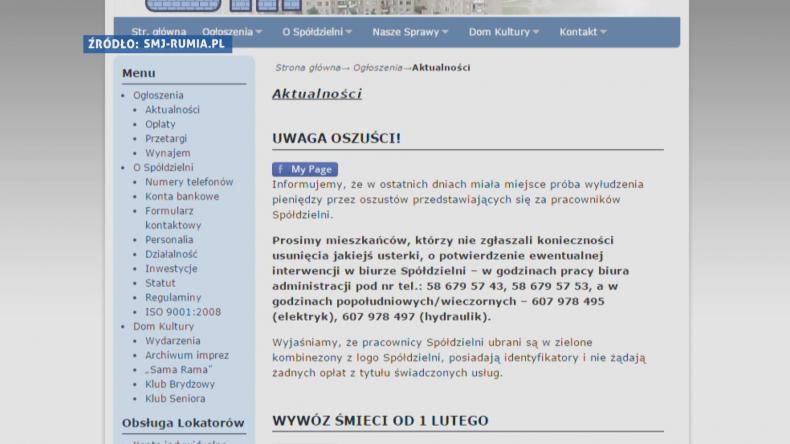Viewport: 790px width, 444px height.
Task: Open O Spółdzielni sidebar link
Action: click(163, 167)
